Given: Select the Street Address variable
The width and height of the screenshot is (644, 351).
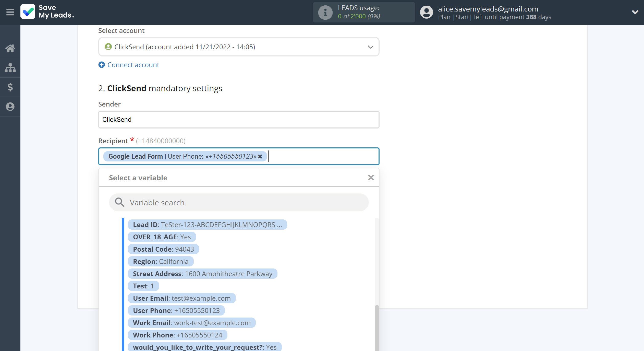Looking at the screenshot, I should [202, 274].
